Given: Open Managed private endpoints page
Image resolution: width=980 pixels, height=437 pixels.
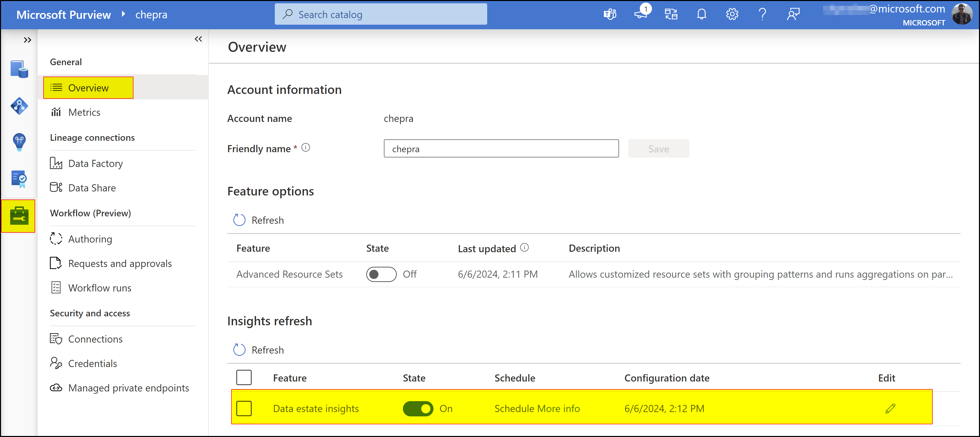Looking at the screenshot, I should click(x=128, y=388).
